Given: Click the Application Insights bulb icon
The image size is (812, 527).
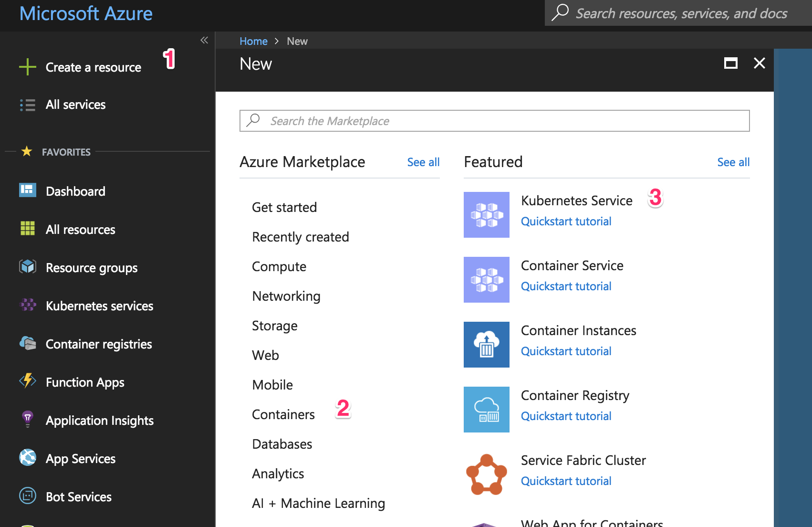Looking at the screenshot, I should pos(28,419).
